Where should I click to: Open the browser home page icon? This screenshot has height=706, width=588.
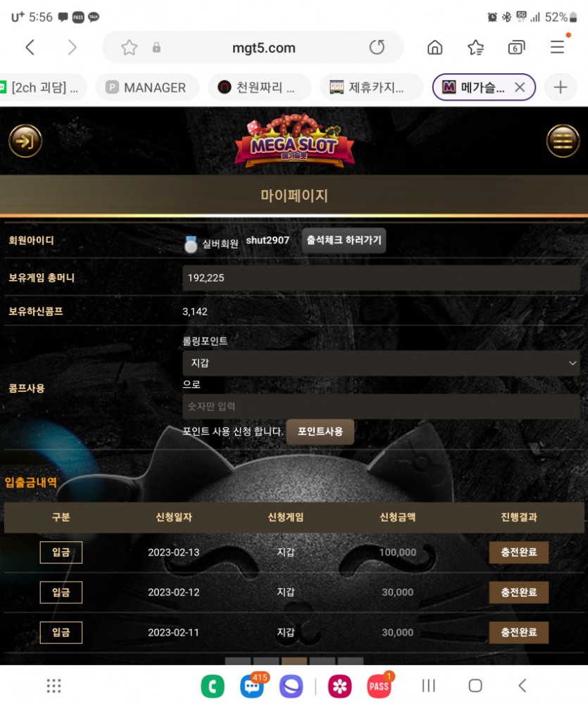coord(434,47)
